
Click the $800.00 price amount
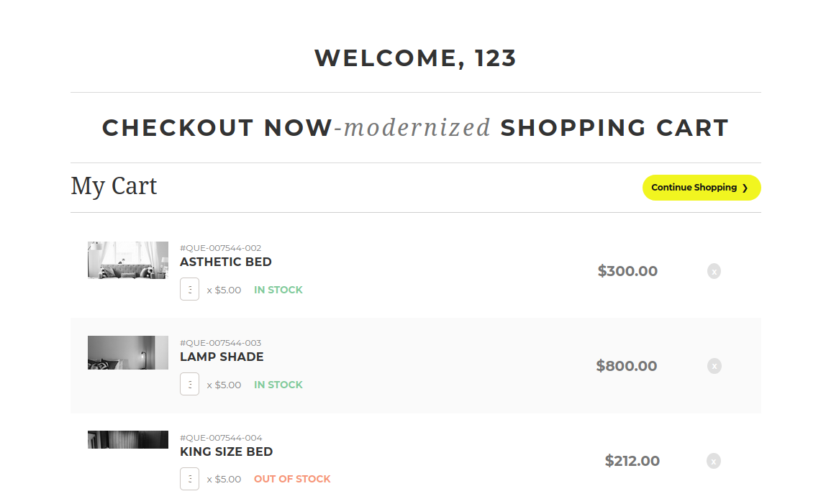(x=627, y=366)
